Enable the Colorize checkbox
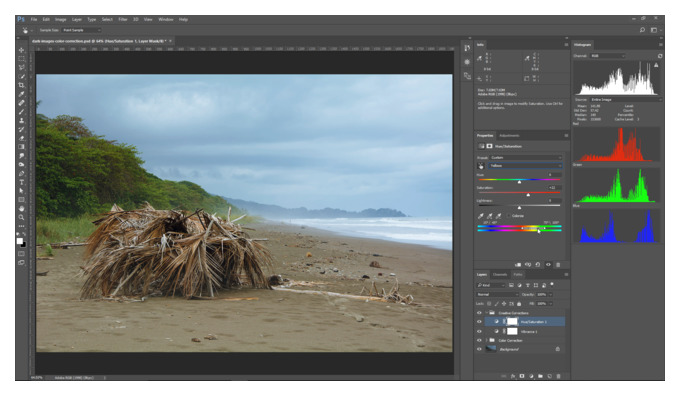This screenshot has width=680, height=396. coord(508,216)
